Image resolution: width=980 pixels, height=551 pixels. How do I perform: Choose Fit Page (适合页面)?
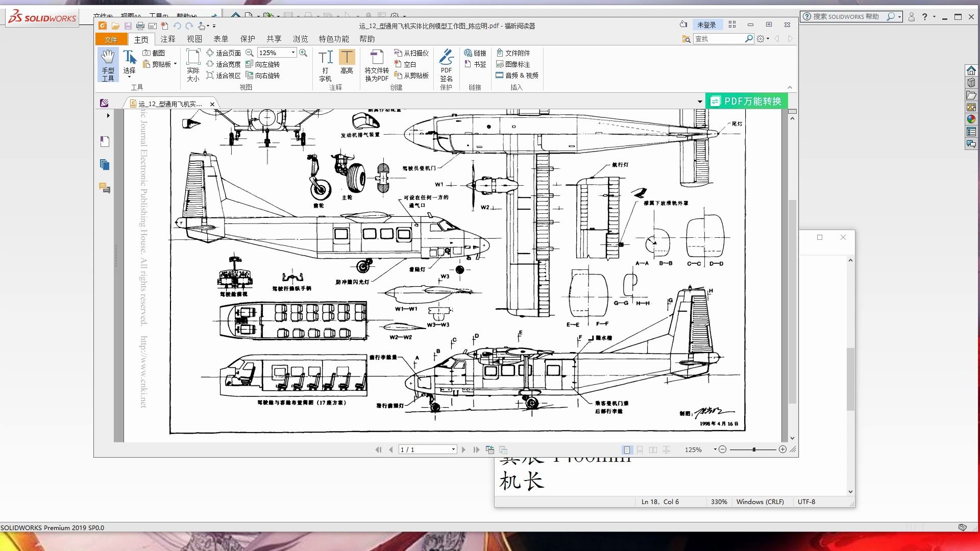224,53
